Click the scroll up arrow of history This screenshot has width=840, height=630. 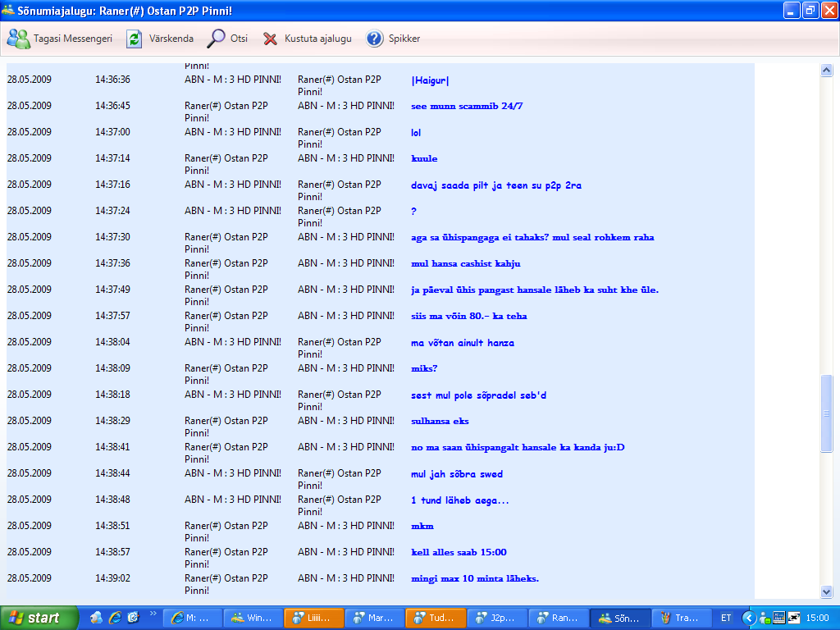[826, 71]
